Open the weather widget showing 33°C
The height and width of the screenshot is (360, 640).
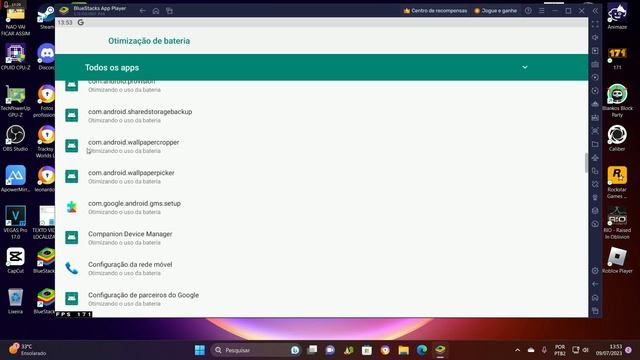pos(27,350)
